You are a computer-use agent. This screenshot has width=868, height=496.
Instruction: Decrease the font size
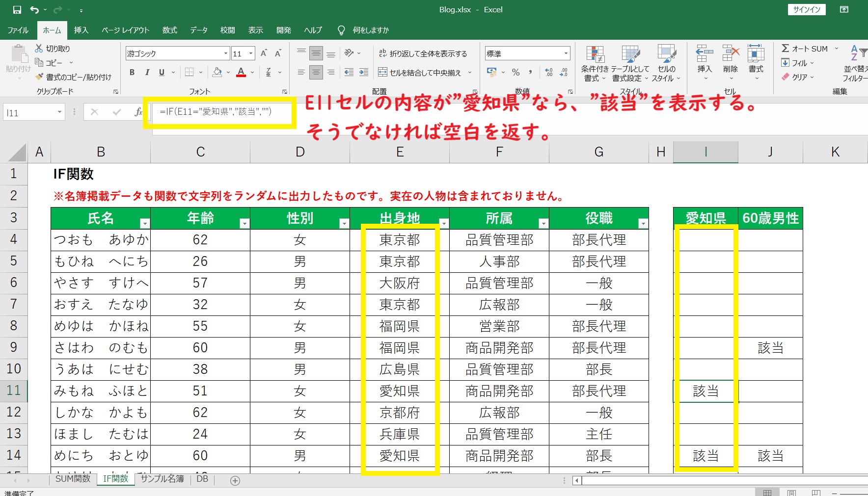pos(278,53)
